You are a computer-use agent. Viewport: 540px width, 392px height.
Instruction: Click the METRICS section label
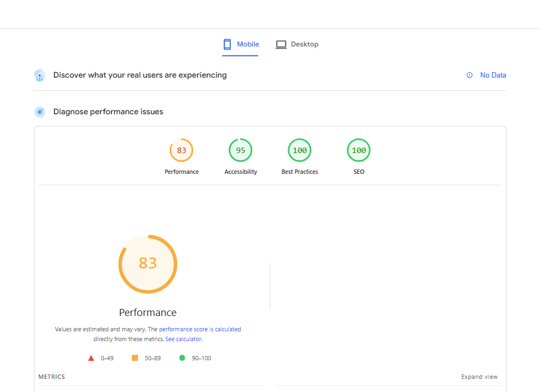point(51,377)
